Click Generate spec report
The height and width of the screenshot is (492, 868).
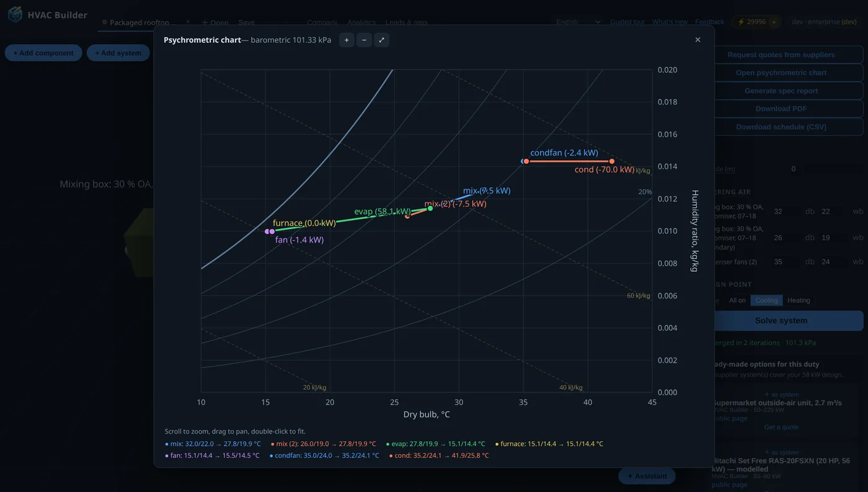pyautogui.click(x=781, y=91)
